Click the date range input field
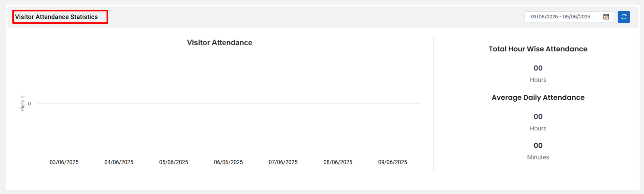644x194 pixels. click(569, 17)
